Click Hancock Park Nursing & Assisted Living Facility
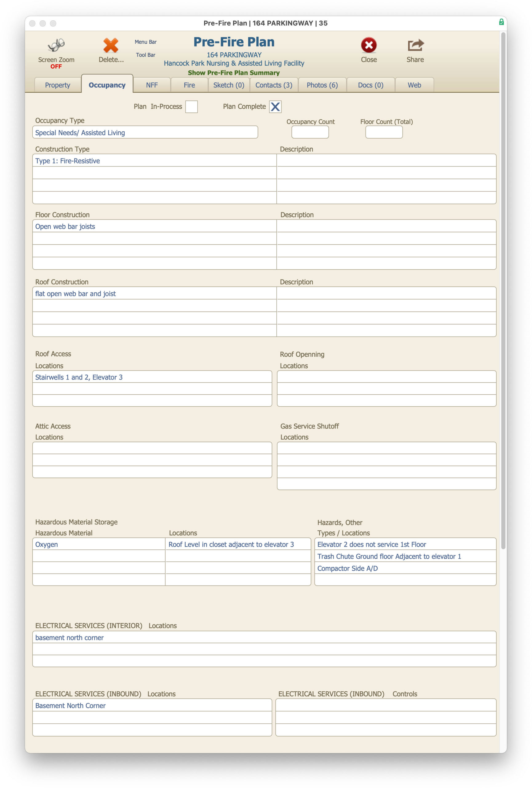This screenshot has width=532, height=788. coord(234,63)
